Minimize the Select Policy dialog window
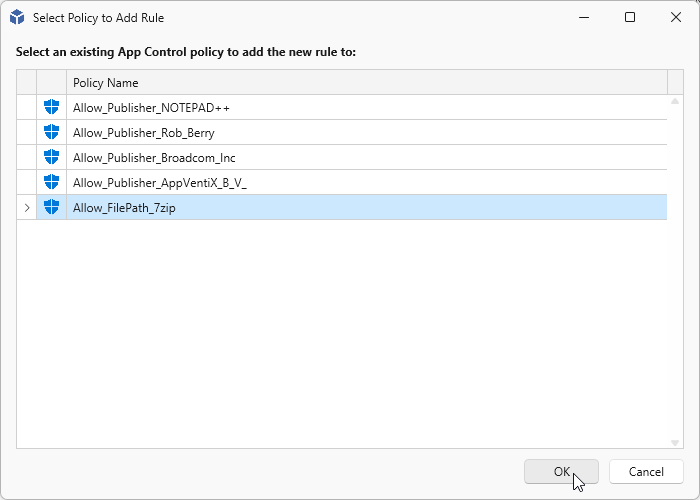 point(584,17)
